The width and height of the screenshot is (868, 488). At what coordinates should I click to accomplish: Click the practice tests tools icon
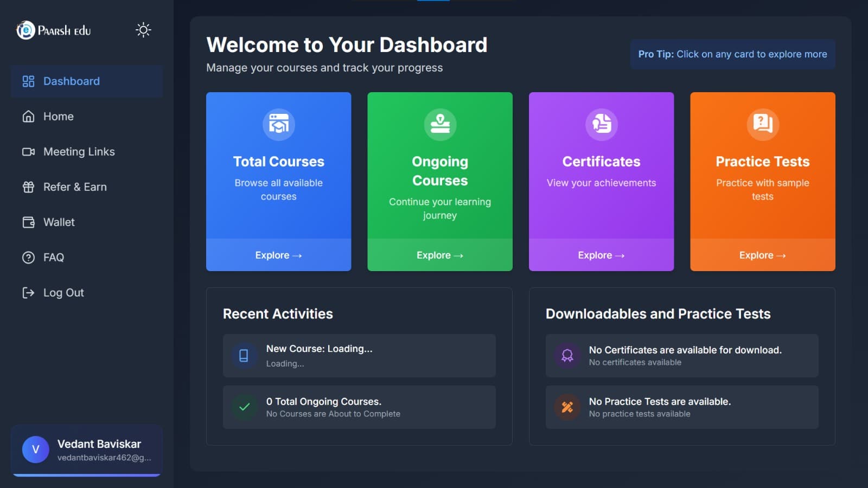(x=567, y=407)
